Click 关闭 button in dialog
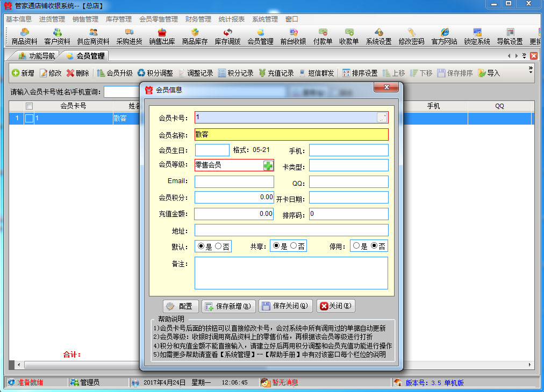544x392 pixels. point(335,306)
